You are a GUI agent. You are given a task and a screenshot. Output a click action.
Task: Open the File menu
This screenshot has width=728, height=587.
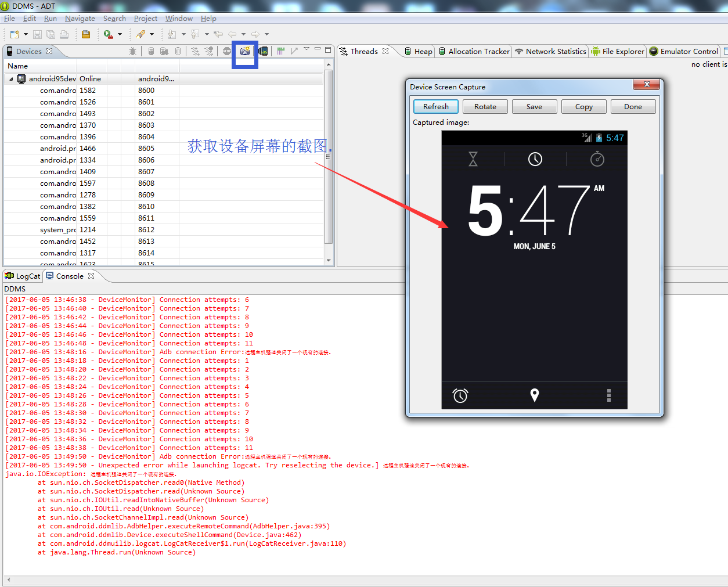(x=9, y=19)
